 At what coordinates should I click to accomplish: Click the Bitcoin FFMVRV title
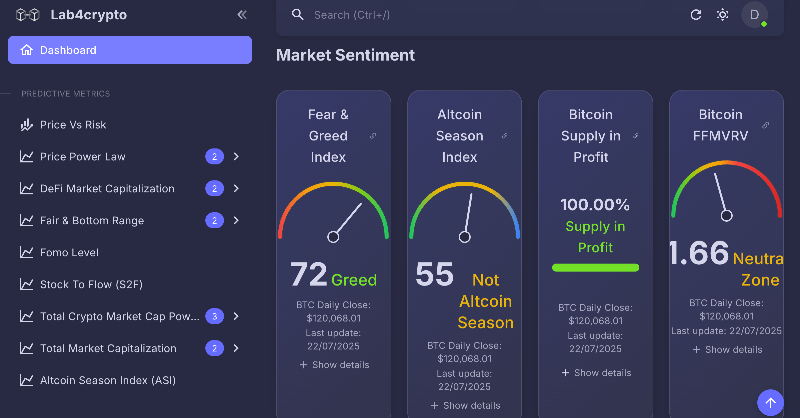tap(720, 125)
